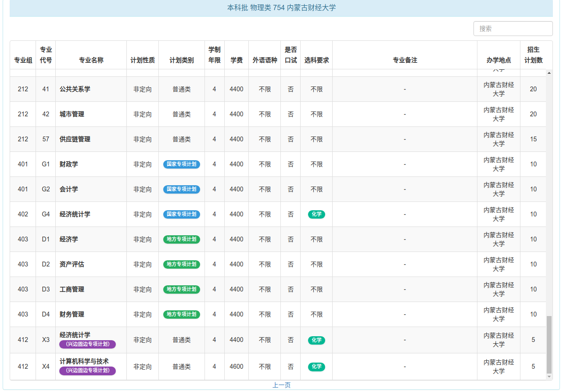The width and height of the screenshot is (563, 392).
Task: Click the 国家专项计划 badge in 会计学 row
Action: click(x=182, y=189)
